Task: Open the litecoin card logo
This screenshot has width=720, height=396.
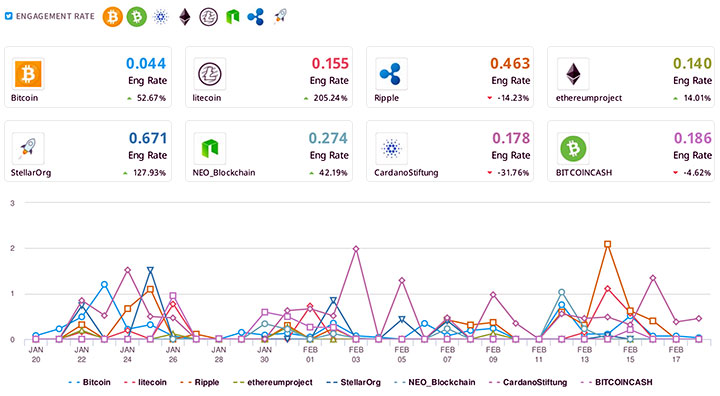Action: click(x=210, y=74)
